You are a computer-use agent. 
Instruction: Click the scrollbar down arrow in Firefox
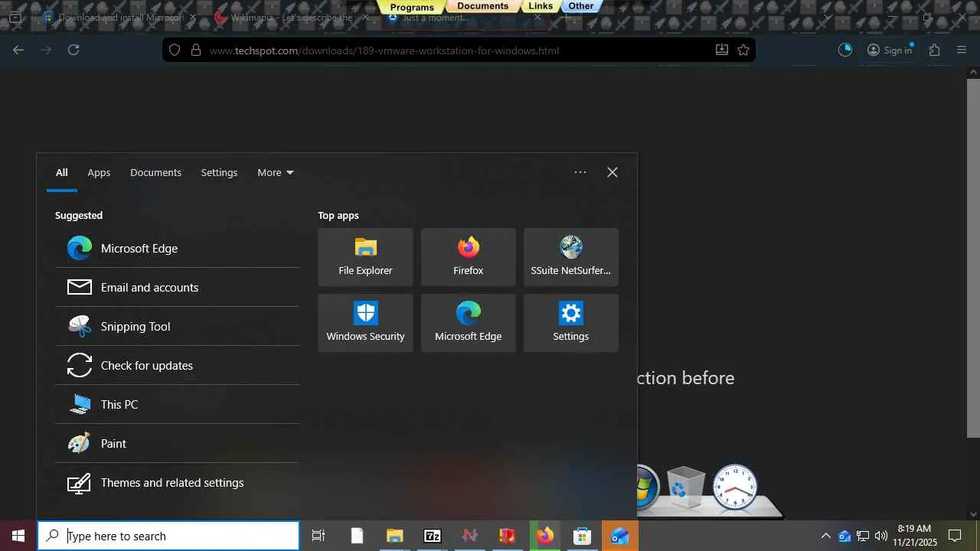[974, 514]
